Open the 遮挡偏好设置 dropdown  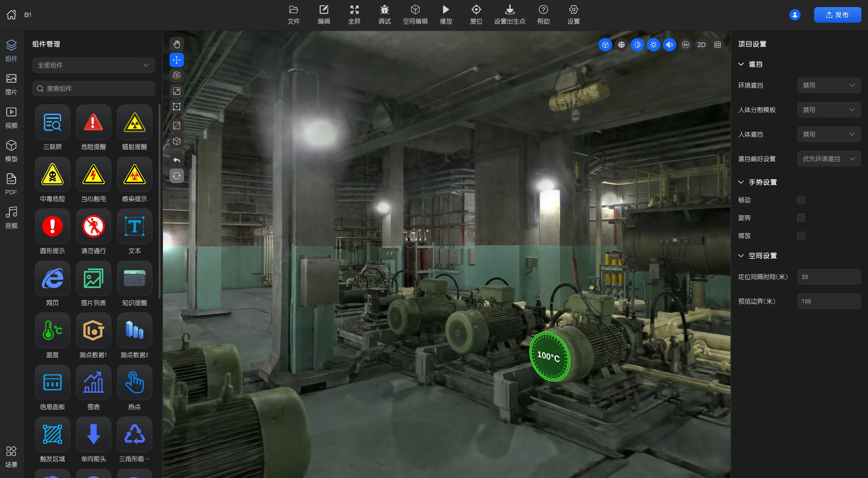coord(829,159)
